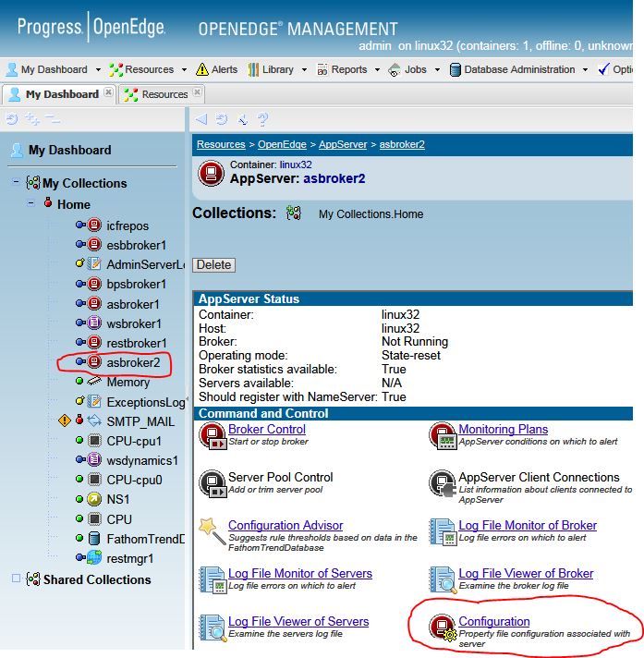This screenshot has height=658, width=644.
Task: Click the Log File Viewer of Servers icon
Action: click(x=213, y=628)
